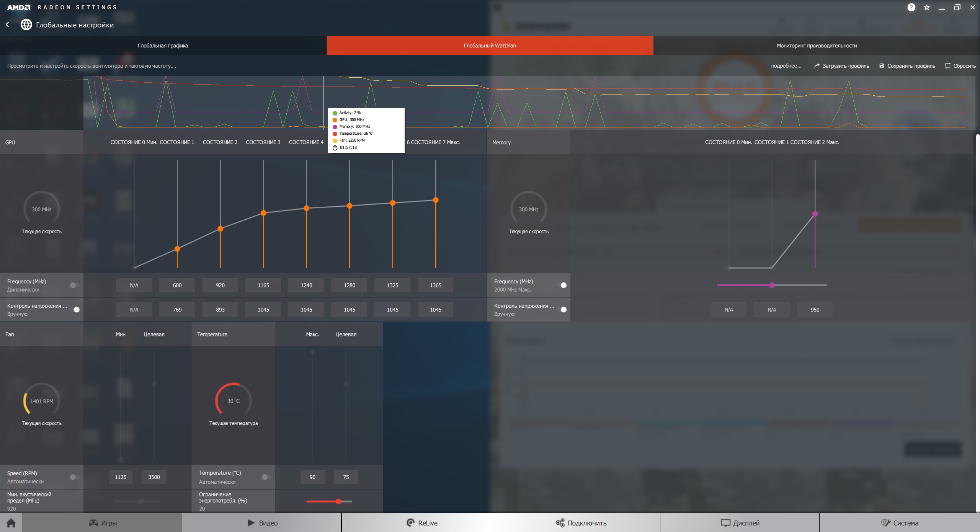Switch to Мониторинг производительности tab

[x=817, y=46]
